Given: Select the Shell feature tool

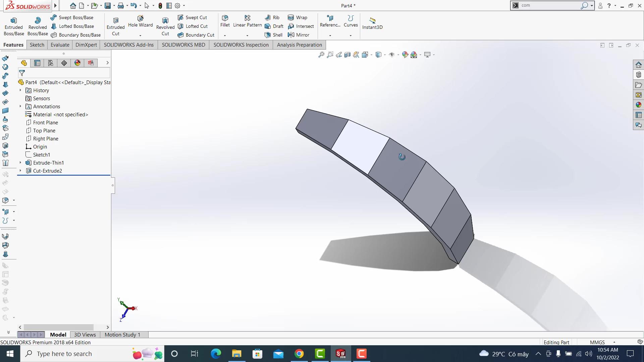Looking at the screenshot, I should tap(274, 35).
